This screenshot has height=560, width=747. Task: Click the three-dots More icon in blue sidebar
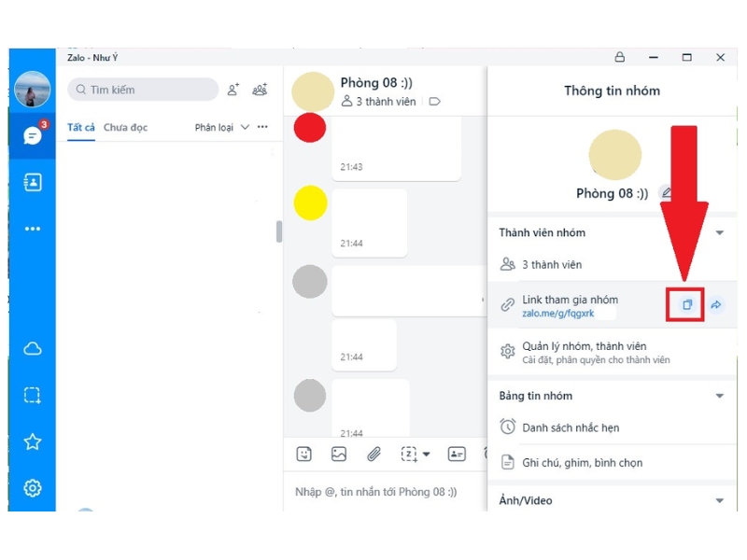(33, 229)
